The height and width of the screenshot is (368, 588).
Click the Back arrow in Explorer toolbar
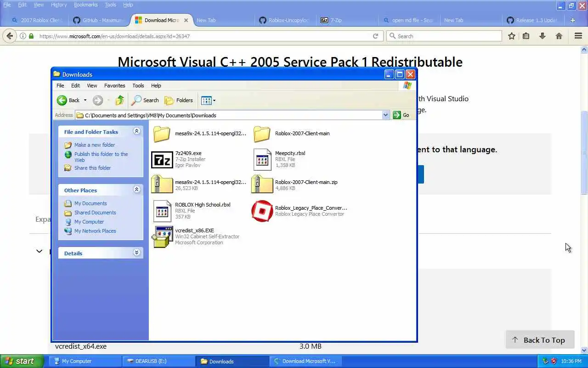pos(62,100)
